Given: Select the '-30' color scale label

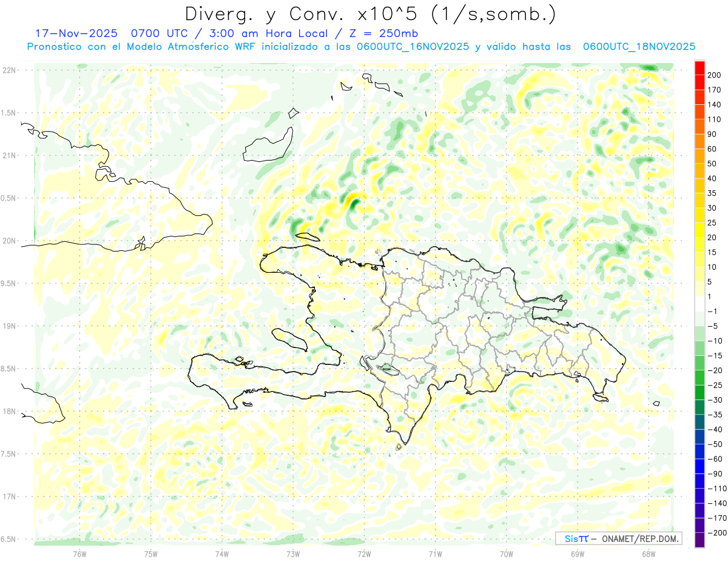Looking at the screenshot, I should 716,400.
